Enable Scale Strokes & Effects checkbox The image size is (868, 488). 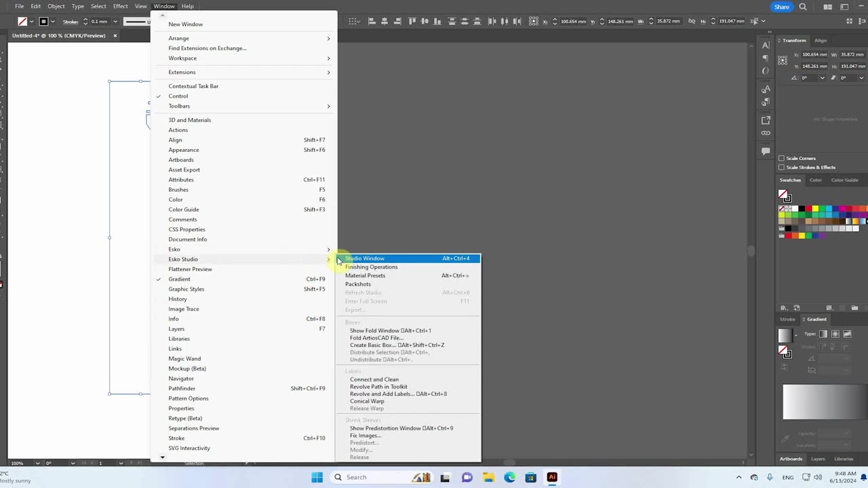click(x=781, y=167)
